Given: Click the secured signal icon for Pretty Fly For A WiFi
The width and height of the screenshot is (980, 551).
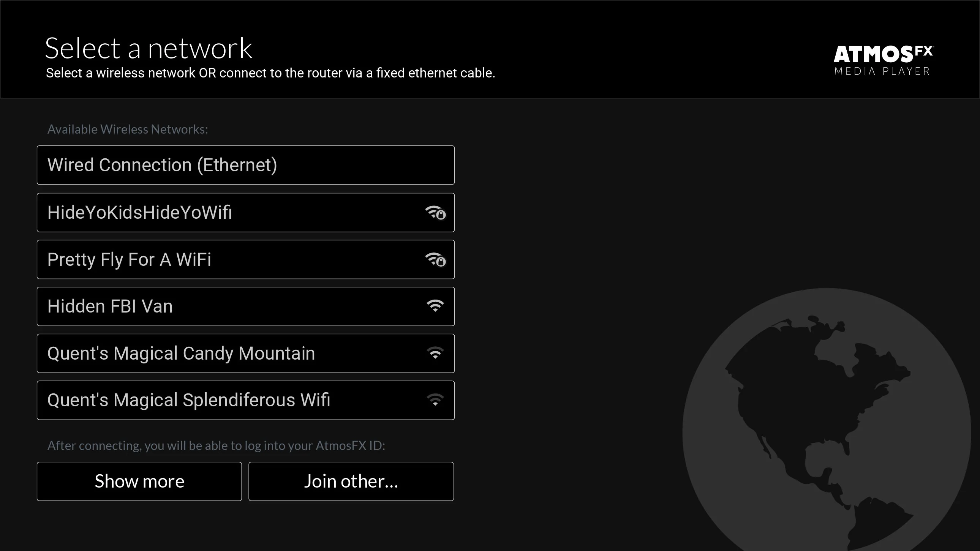Looking at the screenshot, I should [x=435, y=260].
